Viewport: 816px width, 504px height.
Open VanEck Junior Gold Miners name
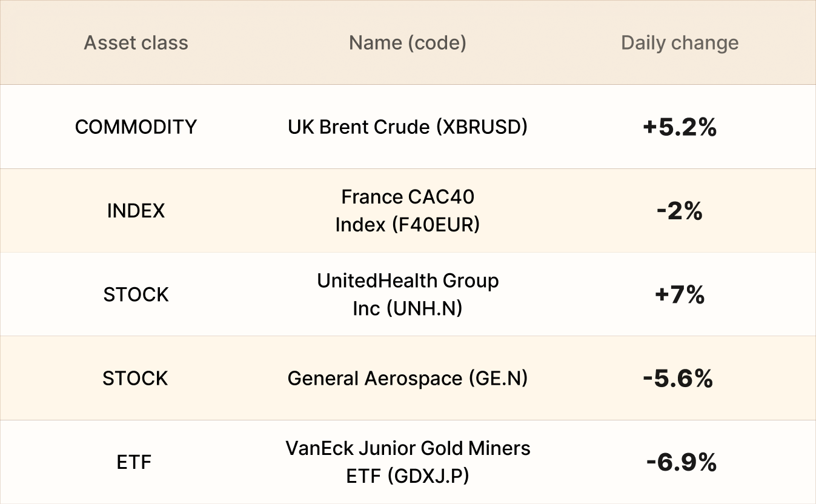click(408, 449)
